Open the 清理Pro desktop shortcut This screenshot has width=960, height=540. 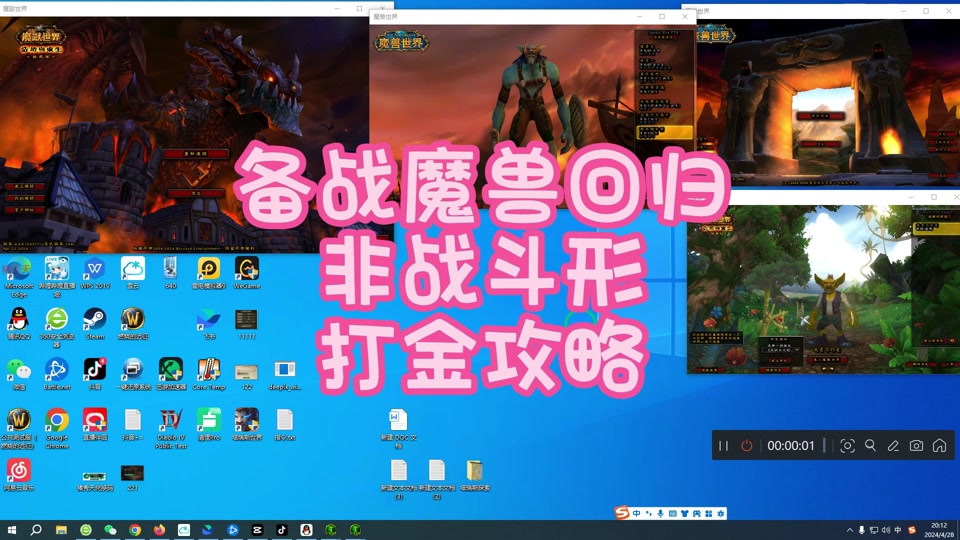point(209,425)
